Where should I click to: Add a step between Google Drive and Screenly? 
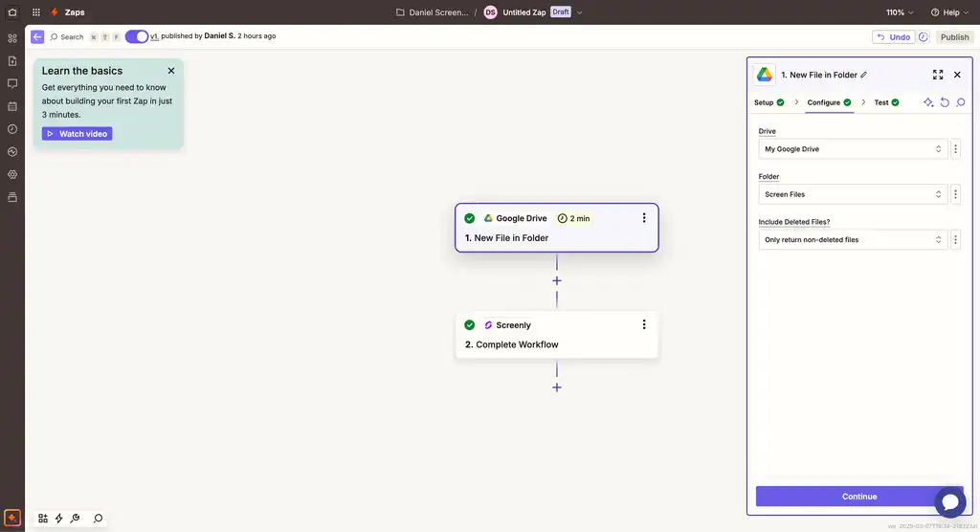[557, 280]
